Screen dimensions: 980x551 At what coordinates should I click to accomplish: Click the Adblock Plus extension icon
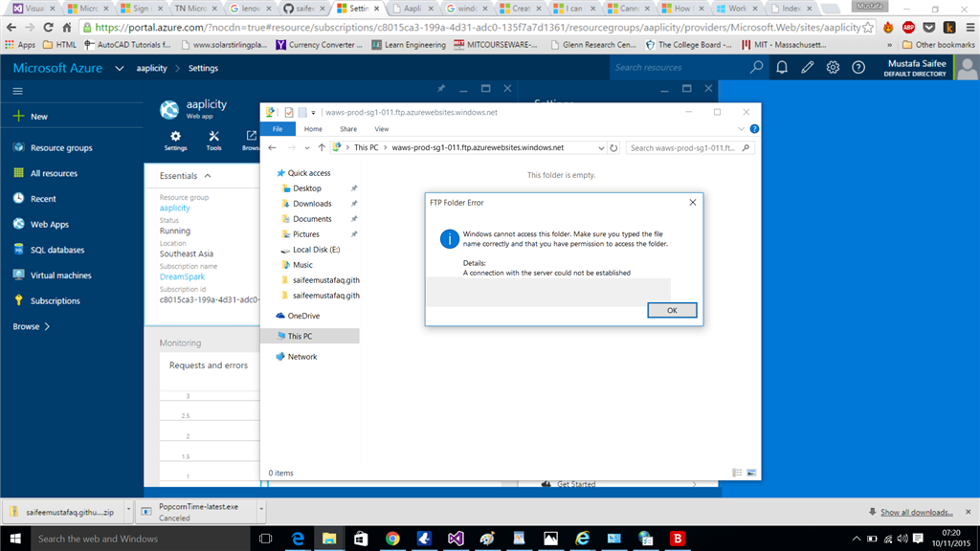pos(909,28)
